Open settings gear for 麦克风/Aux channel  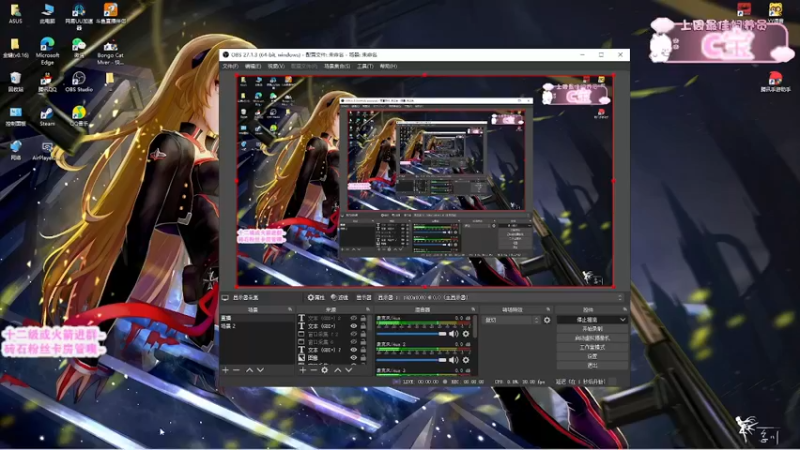tap(465, 334)
